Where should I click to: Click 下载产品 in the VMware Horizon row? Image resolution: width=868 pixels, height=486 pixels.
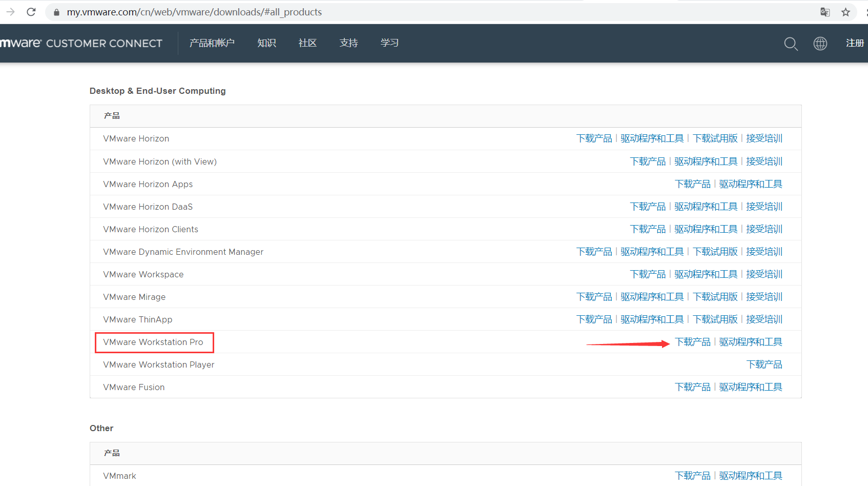pos(594,138)
